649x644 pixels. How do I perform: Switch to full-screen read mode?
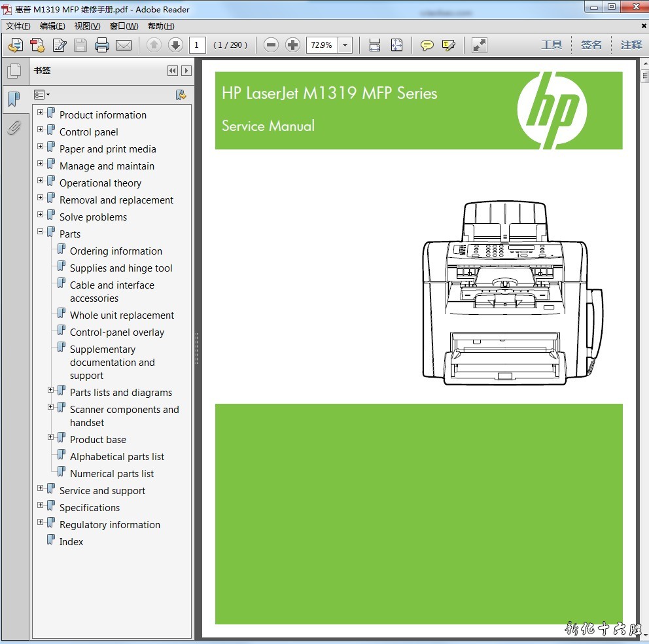480,45
